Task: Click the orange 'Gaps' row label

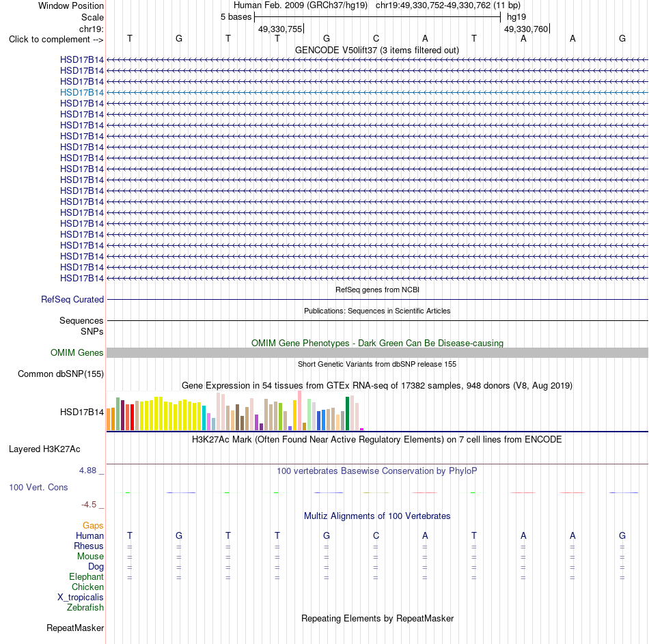Action: tap(93, 525)
